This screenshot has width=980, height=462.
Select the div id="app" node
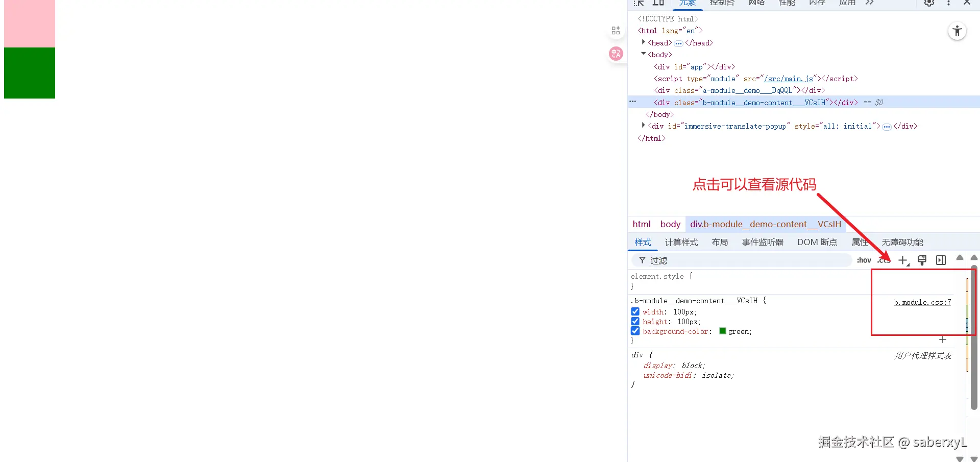coord(695,67)
